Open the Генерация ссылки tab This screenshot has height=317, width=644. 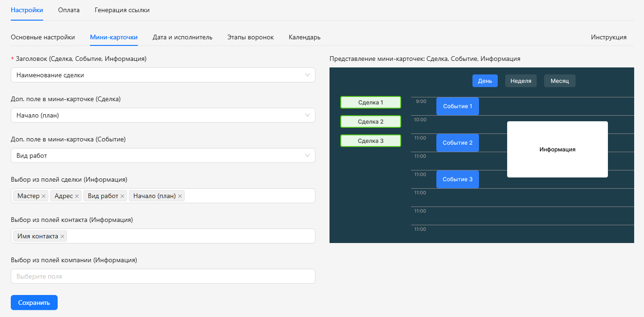122,10
